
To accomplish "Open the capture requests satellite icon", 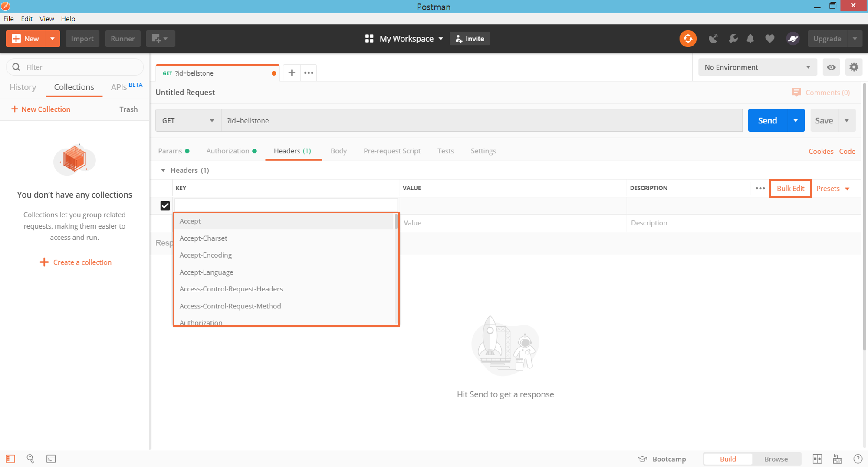I will pyautogui.click(x=713, y=39).
